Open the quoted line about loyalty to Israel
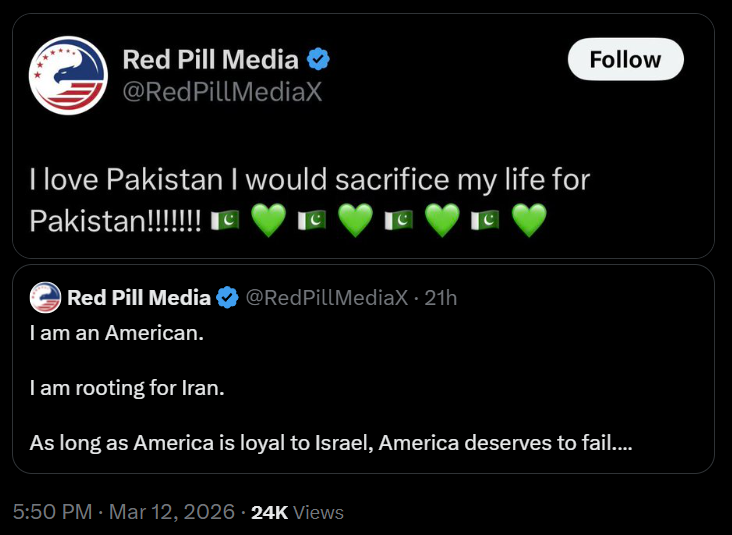 coord(330,441)
